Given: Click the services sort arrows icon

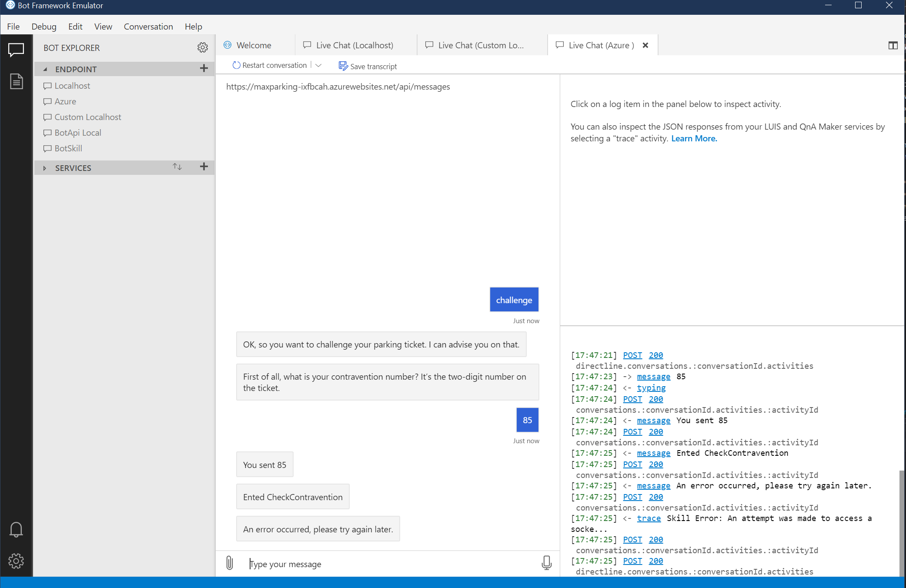Looking at the screenshot, I should [177, 167].
